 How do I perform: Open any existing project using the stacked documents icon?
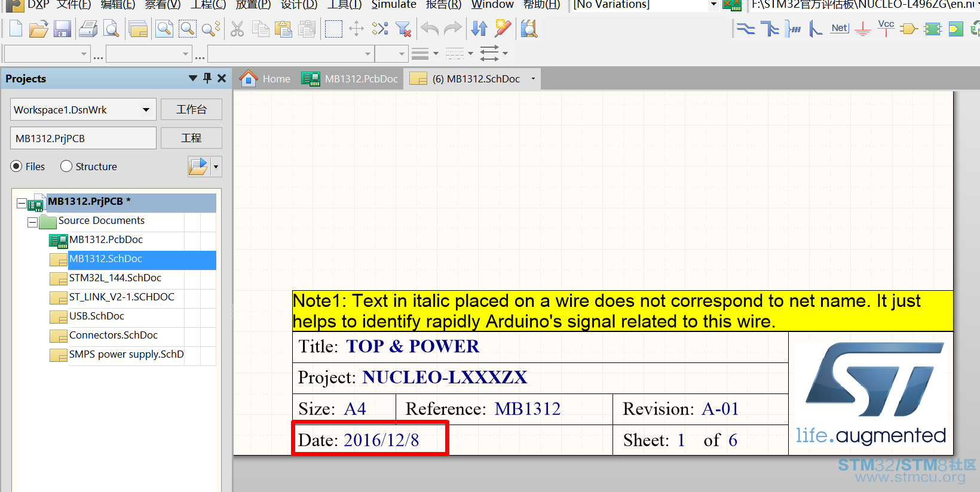click(x=138, y=29)
